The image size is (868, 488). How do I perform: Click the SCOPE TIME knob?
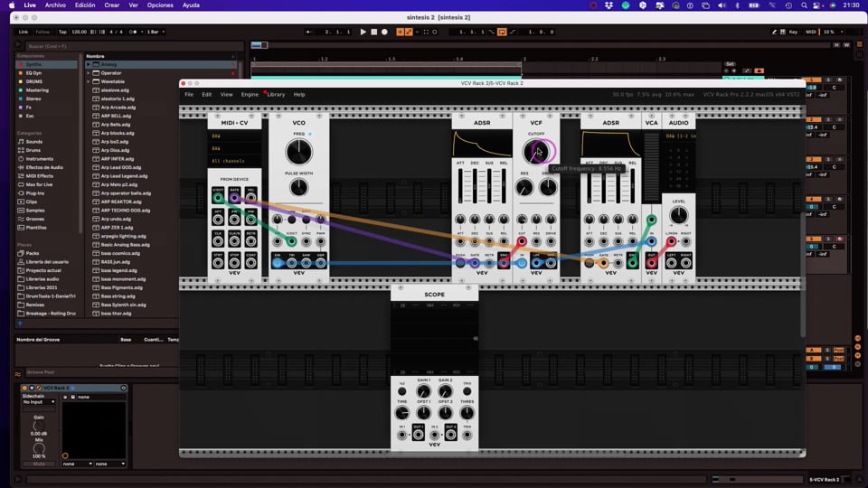[x=401, y=413]
